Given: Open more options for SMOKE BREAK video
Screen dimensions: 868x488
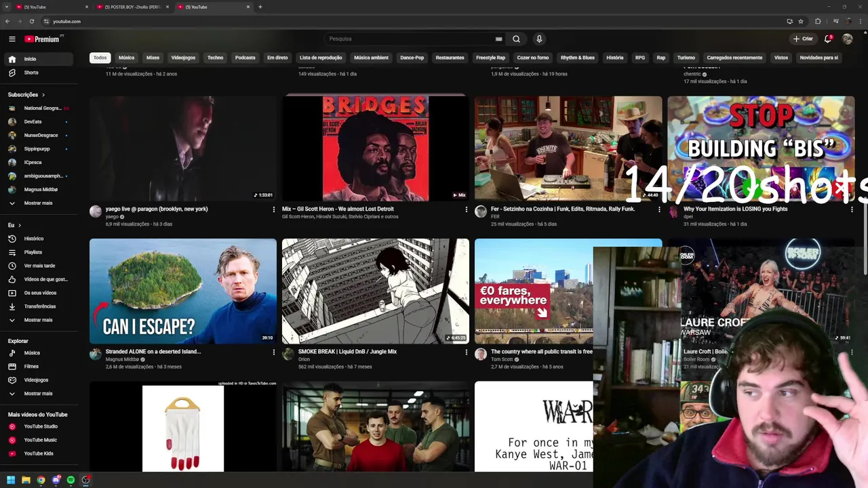Looking at the screenshot, I should click(x=466, y=352).
